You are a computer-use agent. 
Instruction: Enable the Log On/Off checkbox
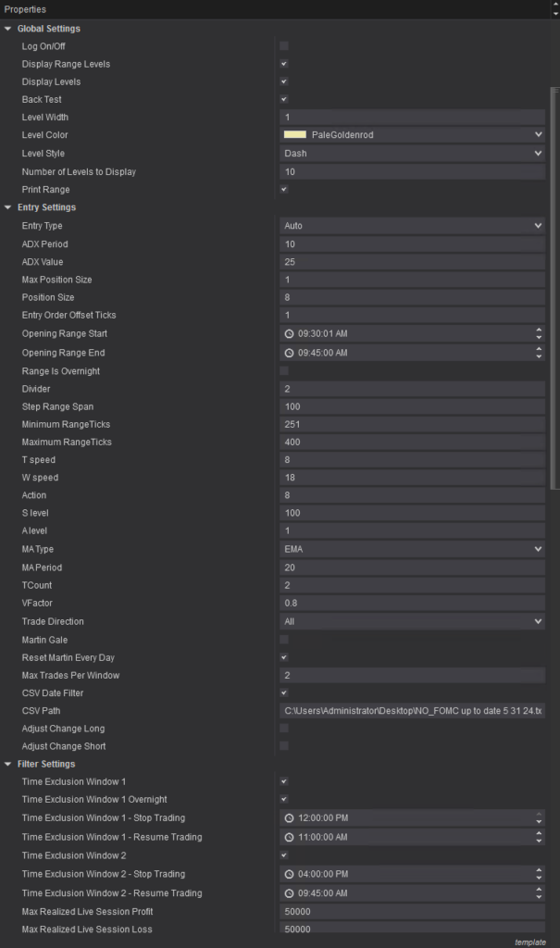(284, 46)
